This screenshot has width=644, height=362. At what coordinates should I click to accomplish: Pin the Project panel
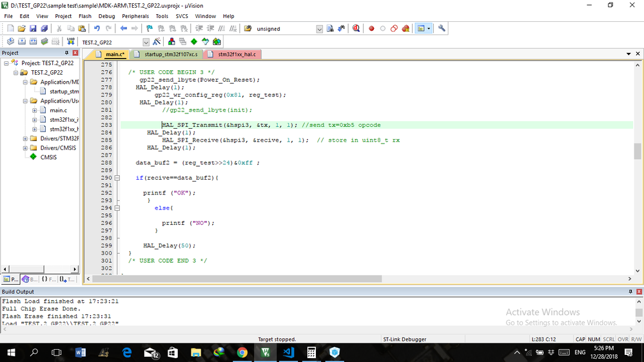click(x=66, y=53)
